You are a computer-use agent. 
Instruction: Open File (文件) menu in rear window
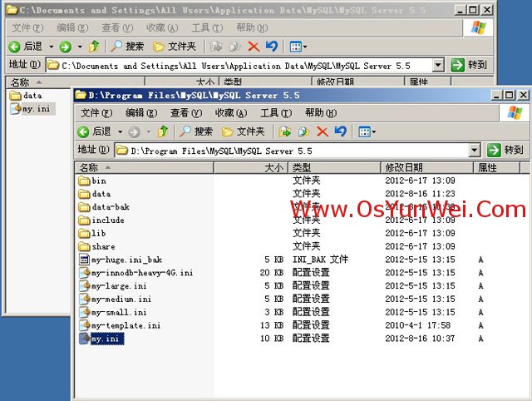tap(27, 27)
